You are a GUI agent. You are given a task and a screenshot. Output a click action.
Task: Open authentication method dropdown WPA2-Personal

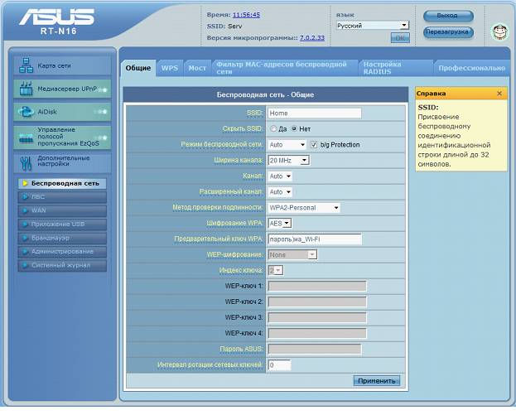304,208
